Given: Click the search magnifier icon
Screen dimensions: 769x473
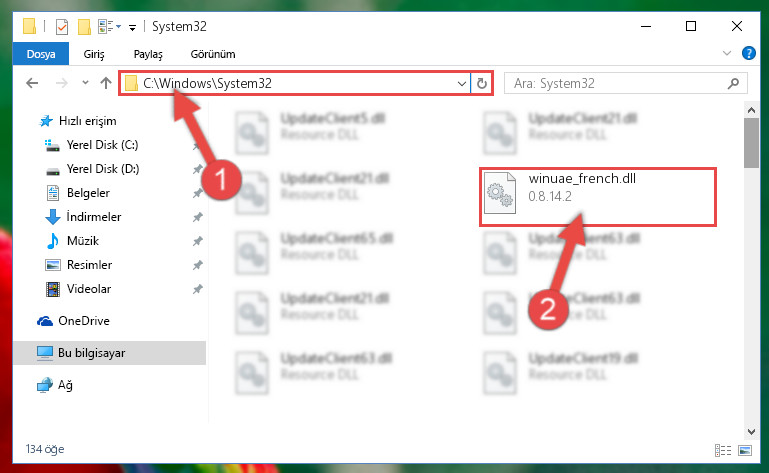Looking at the screenshot, I should pos(734,84).
